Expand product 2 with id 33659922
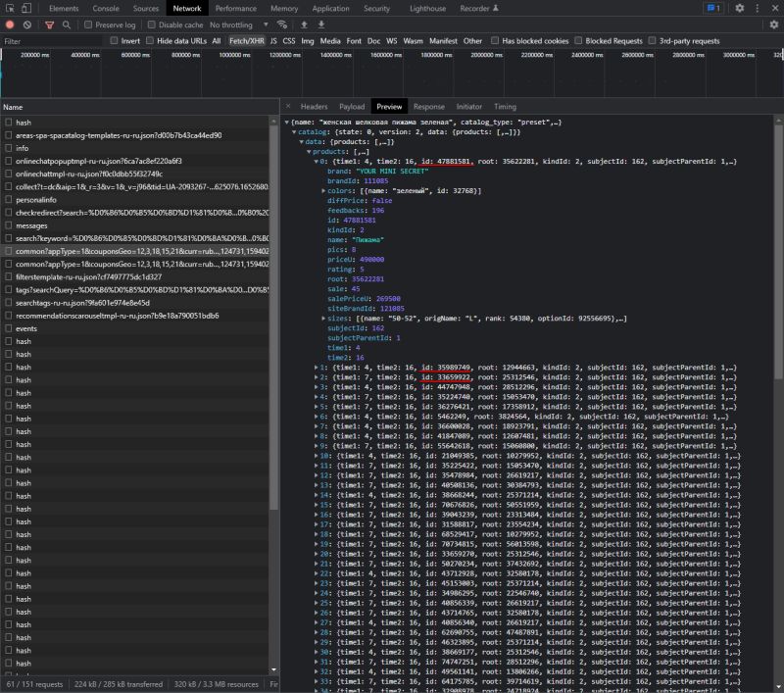 point(316,377)
